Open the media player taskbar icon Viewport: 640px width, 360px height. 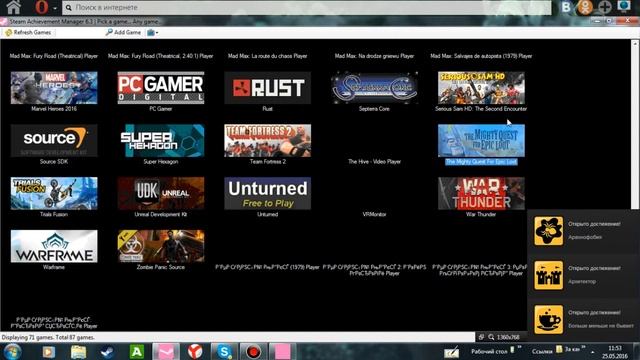pyautogui.click(x=49, y=351)
